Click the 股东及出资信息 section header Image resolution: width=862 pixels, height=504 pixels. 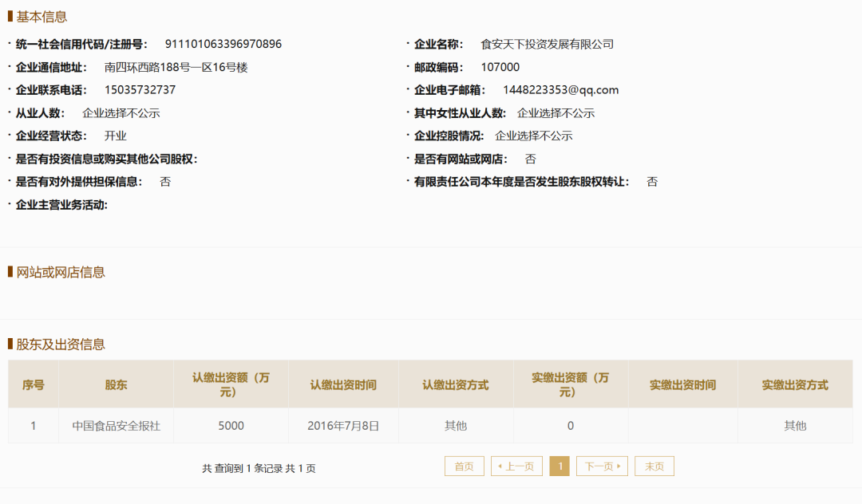(x=61, y=343)
